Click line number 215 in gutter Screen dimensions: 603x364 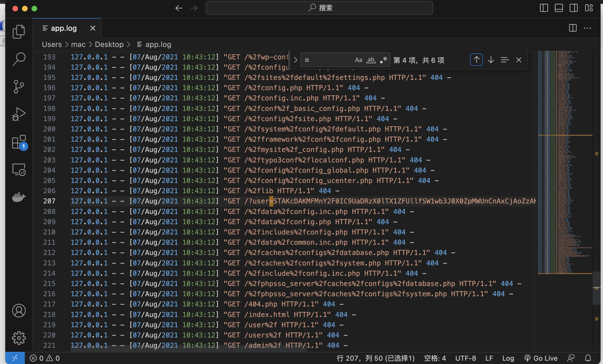[49, 283]
